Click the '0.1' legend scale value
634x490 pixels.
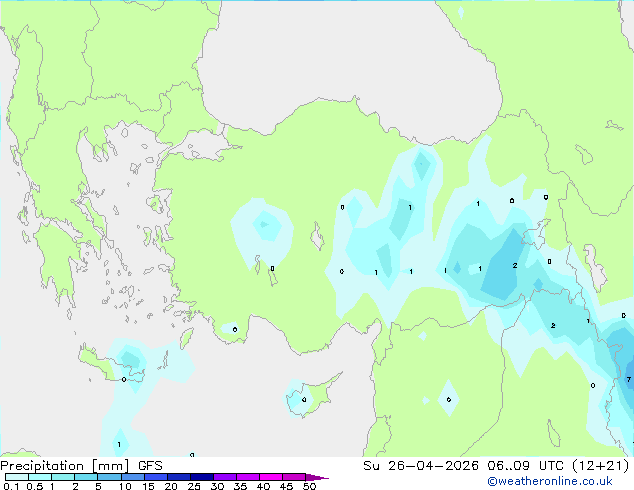(11, 486)
